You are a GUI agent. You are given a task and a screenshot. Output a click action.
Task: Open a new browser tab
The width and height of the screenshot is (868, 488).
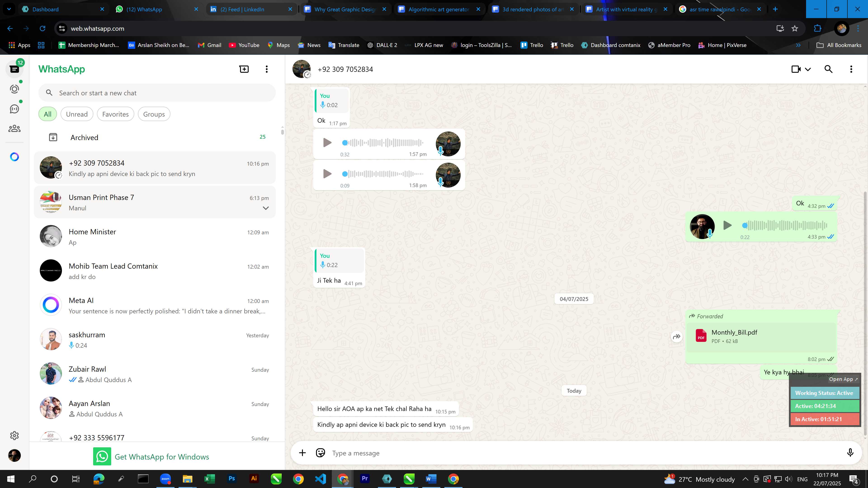pos(775,9)
